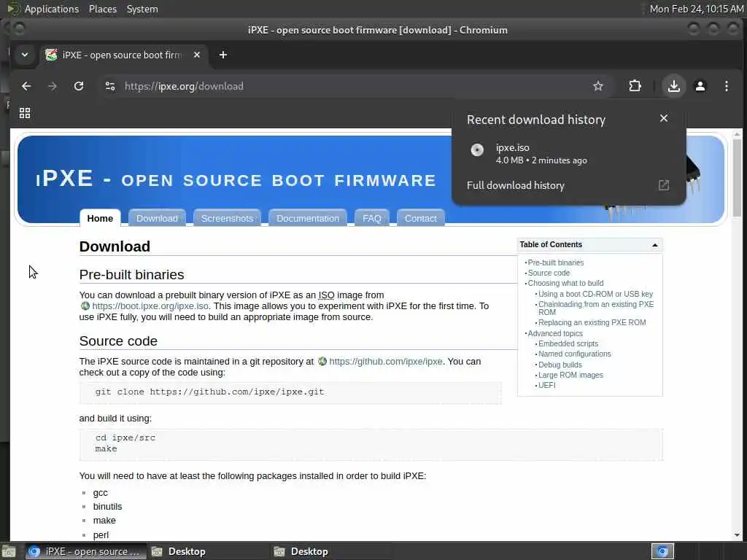This screenshot has height=560, width=747.
Task: Open Large ROM images contents link
Action: coord(570,375)
